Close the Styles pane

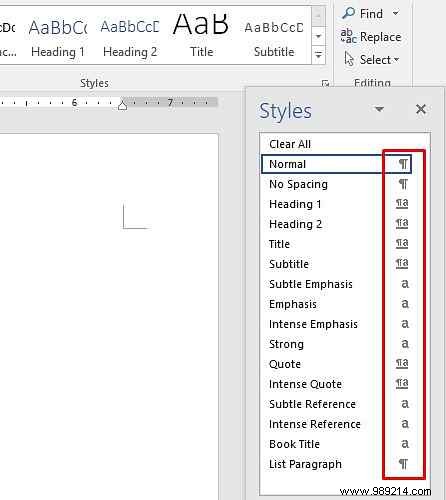click(x=421, y=109)
